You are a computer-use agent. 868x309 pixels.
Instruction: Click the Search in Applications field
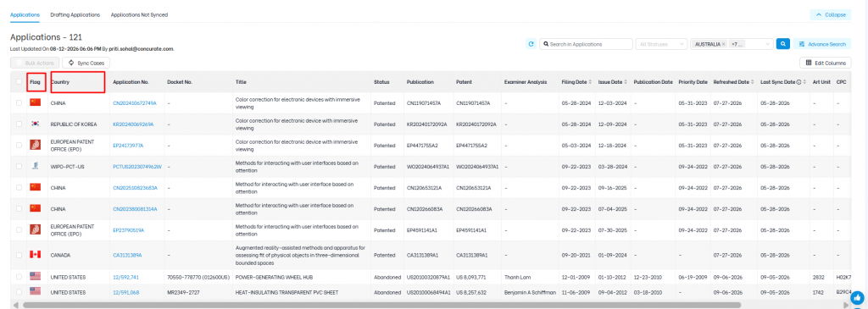point(587,44)
